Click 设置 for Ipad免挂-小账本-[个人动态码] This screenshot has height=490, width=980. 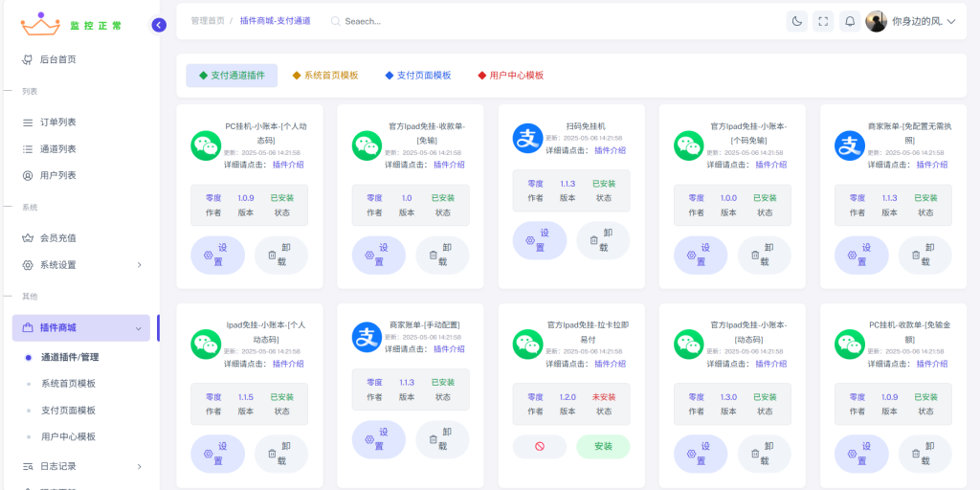click(217, 454)
